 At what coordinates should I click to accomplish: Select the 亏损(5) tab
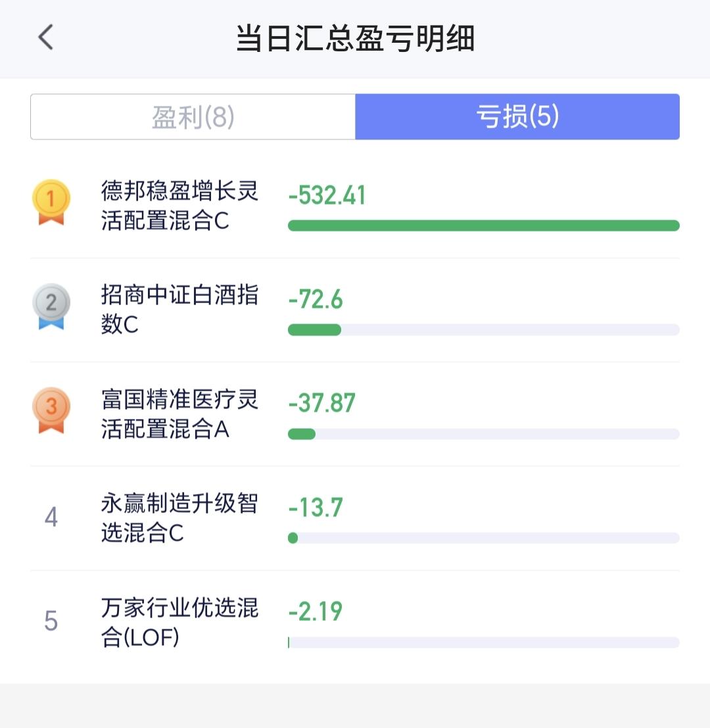(517, 116)
